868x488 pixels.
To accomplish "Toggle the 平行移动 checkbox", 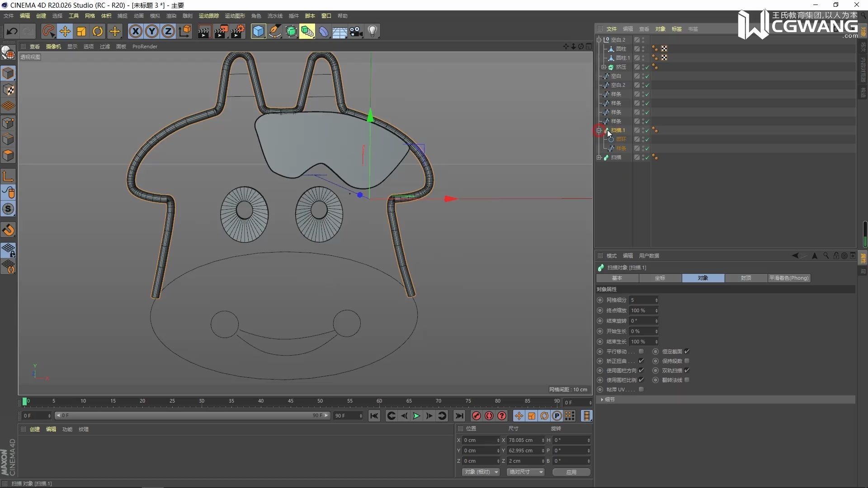I will pyautogui.click(x=641, y=352).
